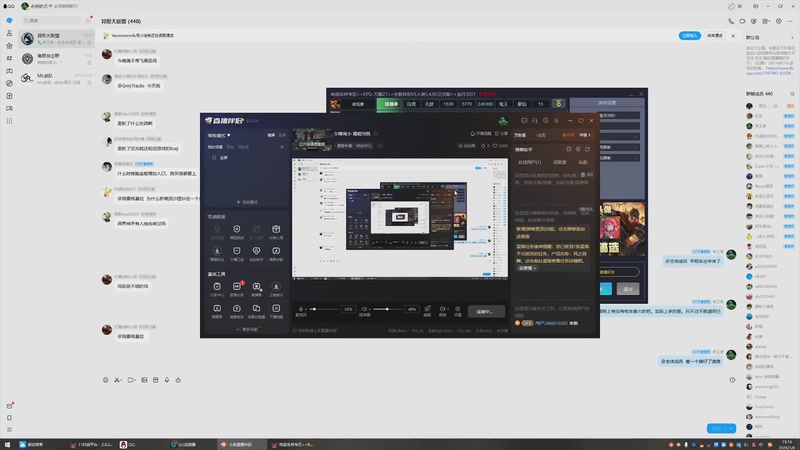Open the QQ main menu at sidebar bottom
The width and height of the screenshot is (800, 450).
[9, 430]
